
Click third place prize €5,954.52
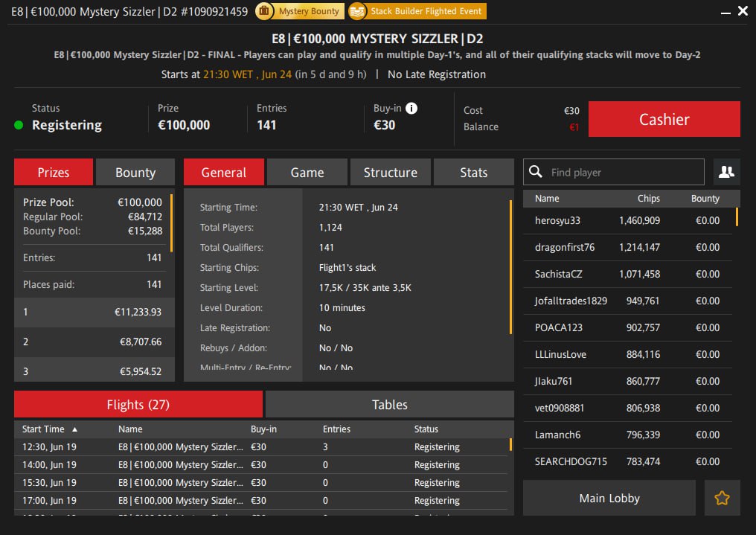pos(141,371)
